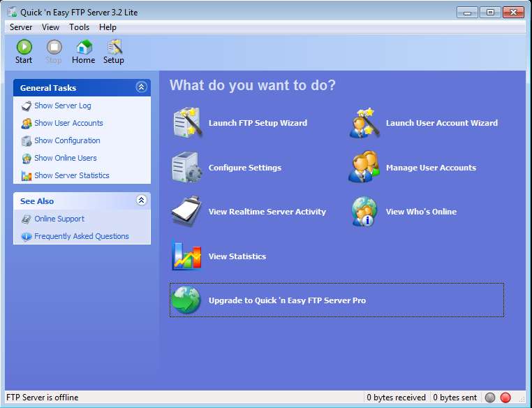
Task: Click the red status indicator in status bar
Action: [x=505, y=397]
